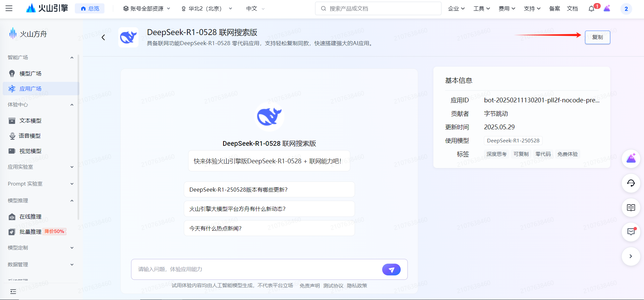Select suggestion 今天有什么热点新闻?
The width and height of the screenshot is (644, 300).
click(x=269, y=228)
